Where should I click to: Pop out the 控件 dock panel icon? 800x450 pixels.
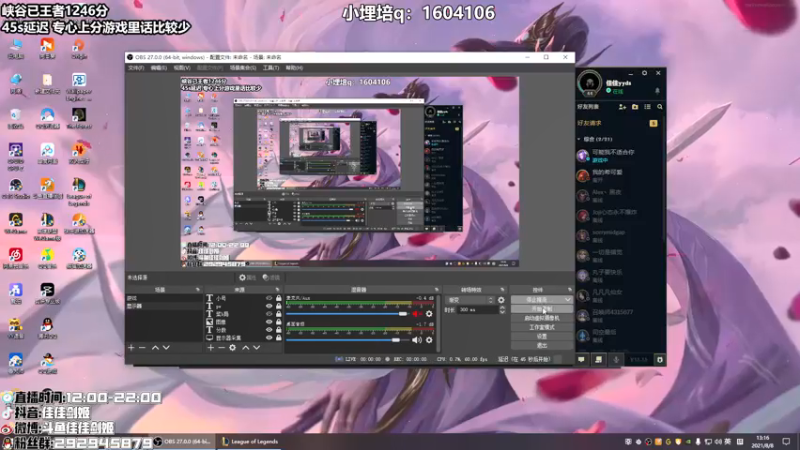[569, 290]
